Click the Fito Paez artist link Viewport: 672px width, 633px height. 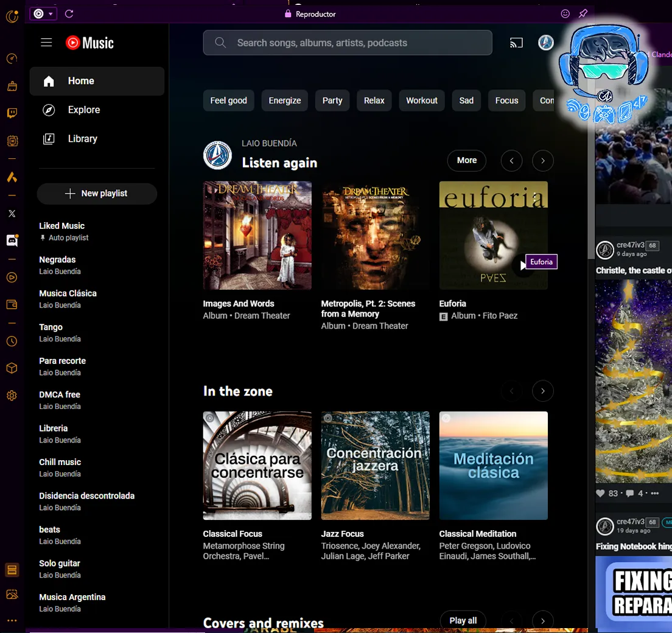click(x=500, y=316)
